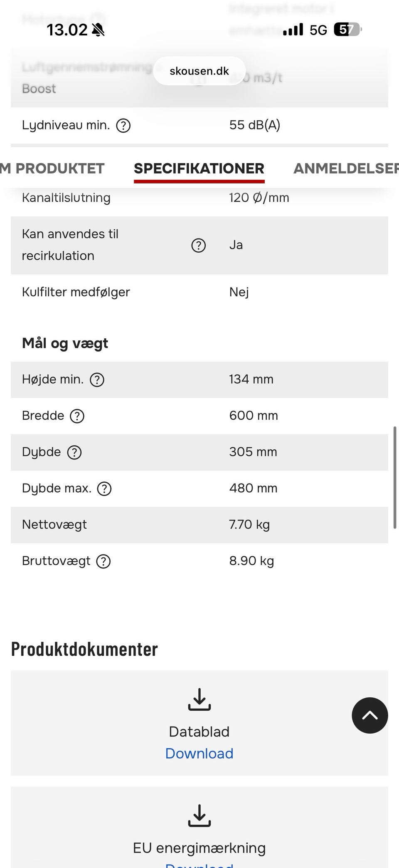Tap the skousen.dk address pill
The width and height of the screenshot is (399, 868).
[199, 71]
